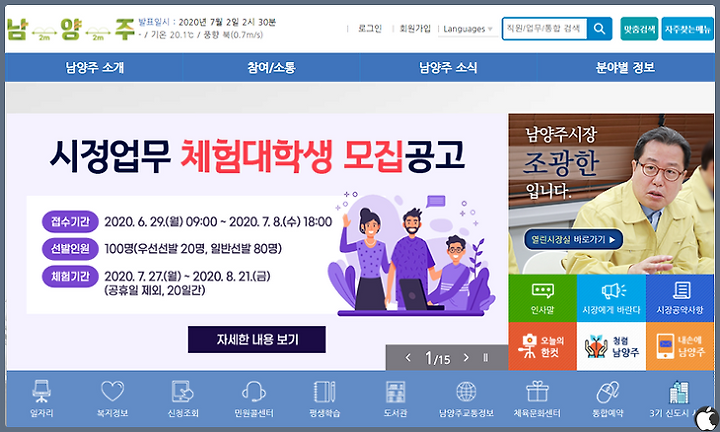Viewport: 720px width, 432px height.
Task: Click the 자세한 내용 보기 button
Action: click(257, 339)
